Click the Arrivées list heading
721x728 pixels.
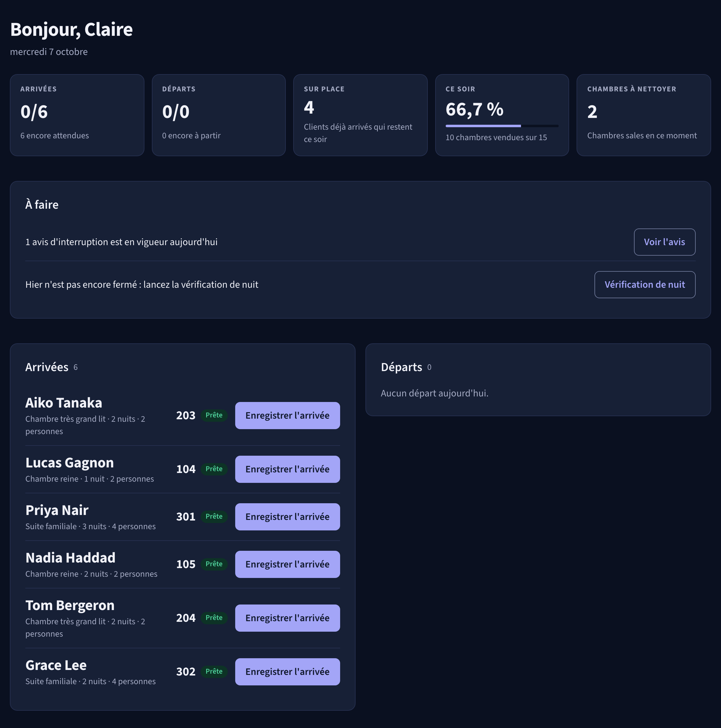point(47,367)
